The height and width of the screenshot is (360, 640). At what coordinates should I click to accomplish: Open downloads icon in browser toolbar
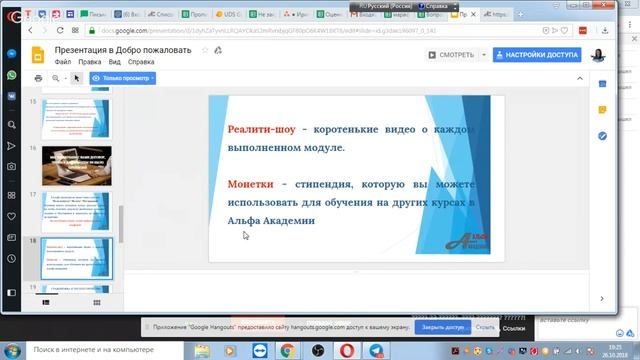[605, 31]
